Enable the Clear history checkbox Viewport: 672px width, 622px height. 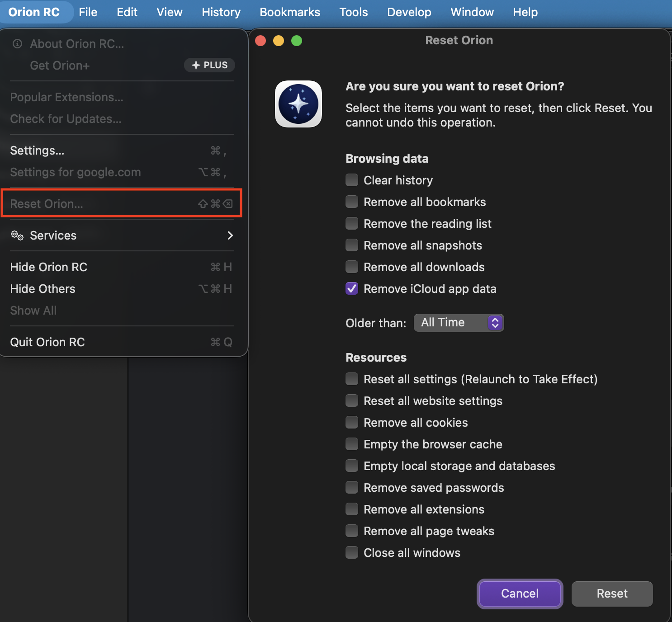click(352, 180)
